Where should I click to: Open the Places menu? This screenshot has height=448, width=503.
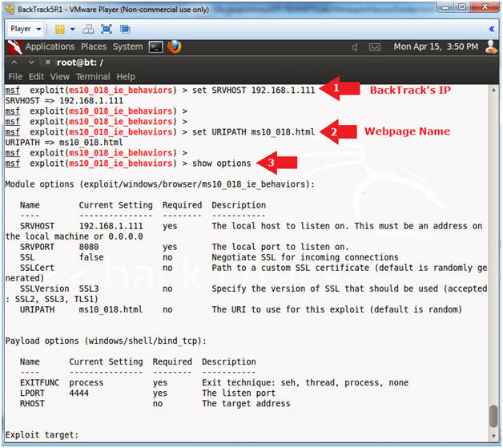click(94, 46)
